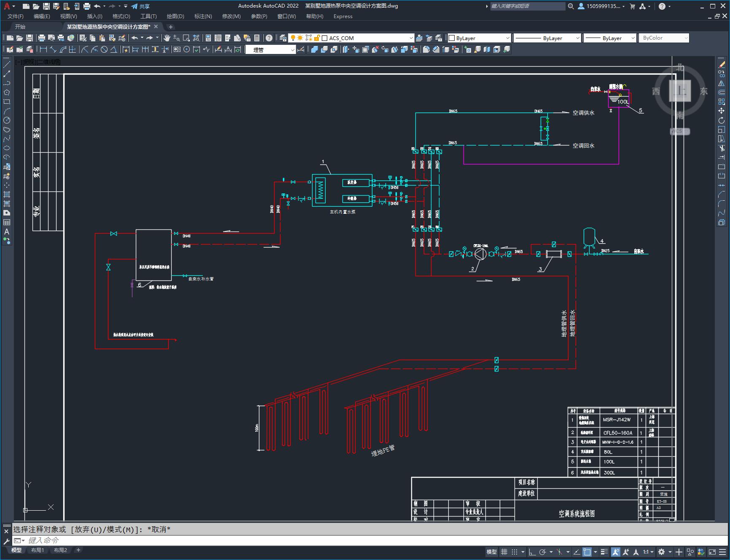
Task: Toggle object snap in status bar
Action: coord(587,552)
